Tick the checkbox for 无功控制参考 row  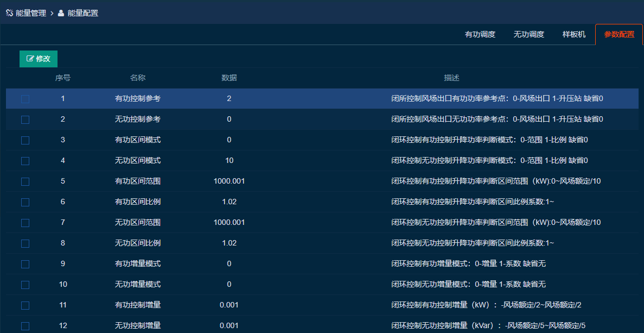25,120
